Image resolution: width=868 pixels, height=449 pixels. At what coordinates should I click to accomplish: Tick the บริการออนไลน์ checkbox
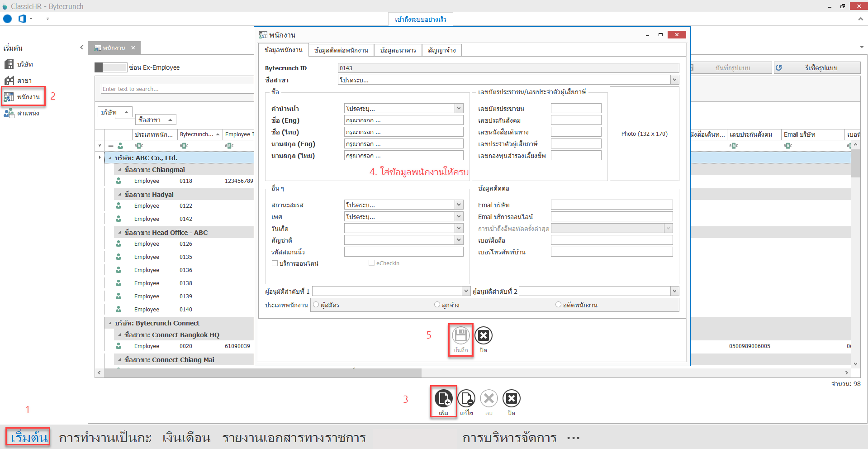tap(275, 263)
